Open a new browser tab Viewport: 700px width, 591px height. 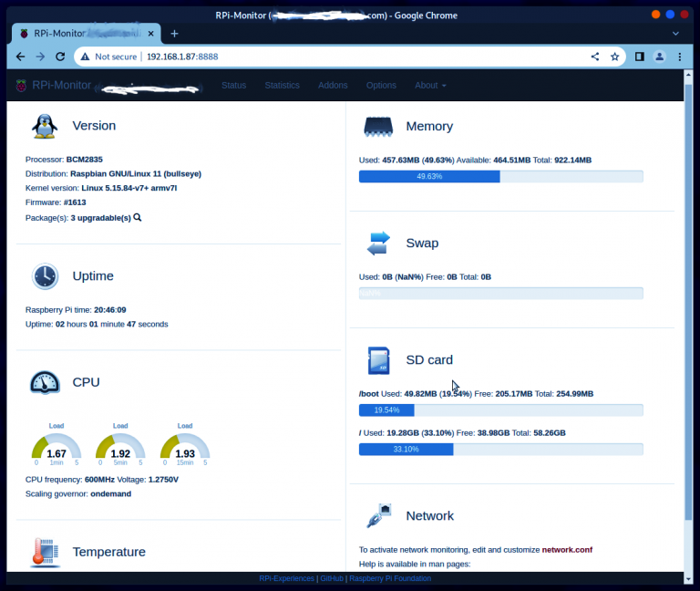coord(175,34)
